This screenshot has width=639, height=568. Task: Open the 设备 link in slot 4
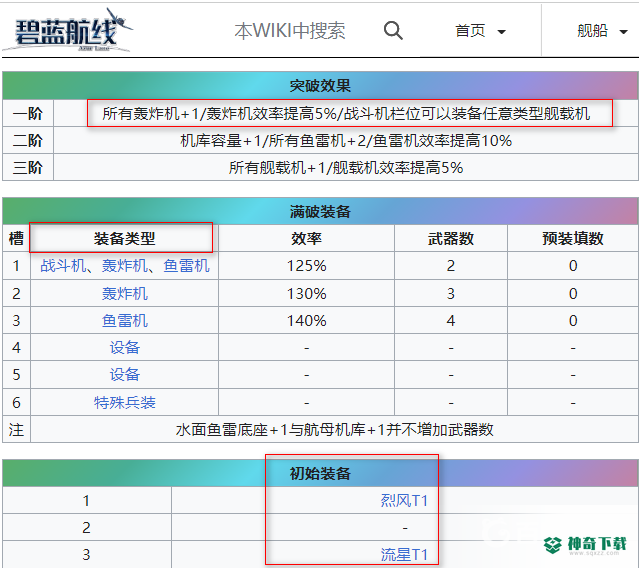[x=124, y=348]
